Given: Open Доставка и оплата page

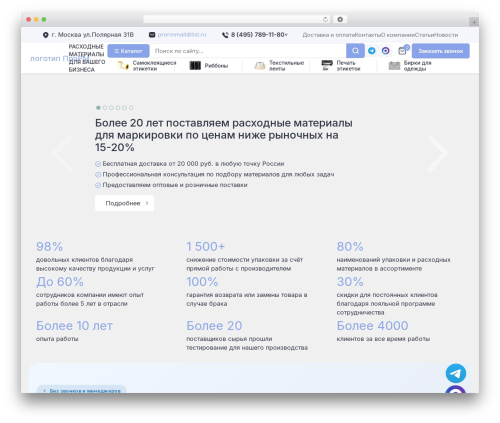Looking at the screenshot, I should [328, 35].
